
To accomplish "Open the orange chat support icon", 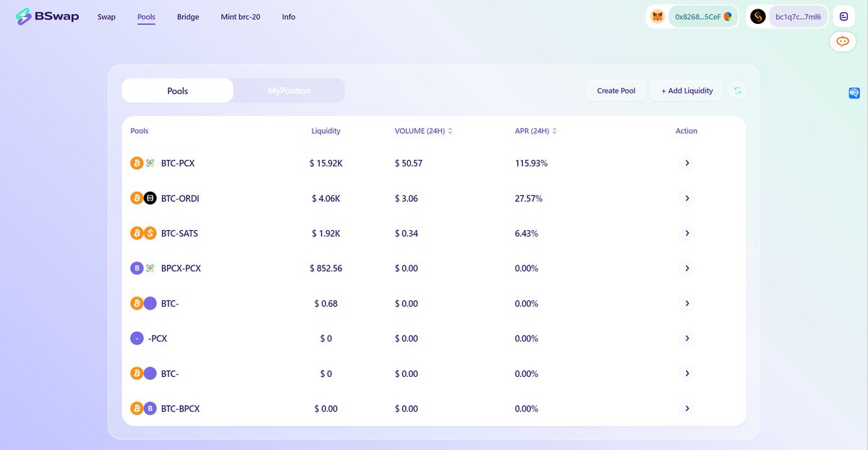I will 843,42.
